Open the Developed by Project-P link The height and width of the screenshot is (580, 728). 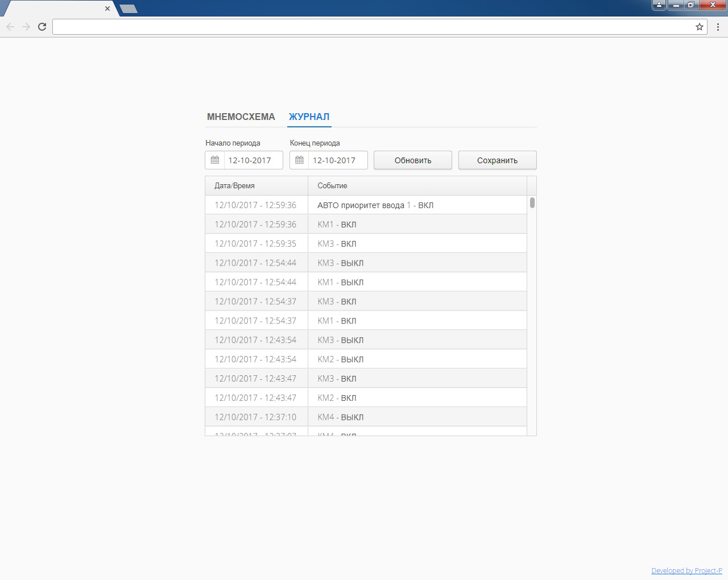(686, 571)
